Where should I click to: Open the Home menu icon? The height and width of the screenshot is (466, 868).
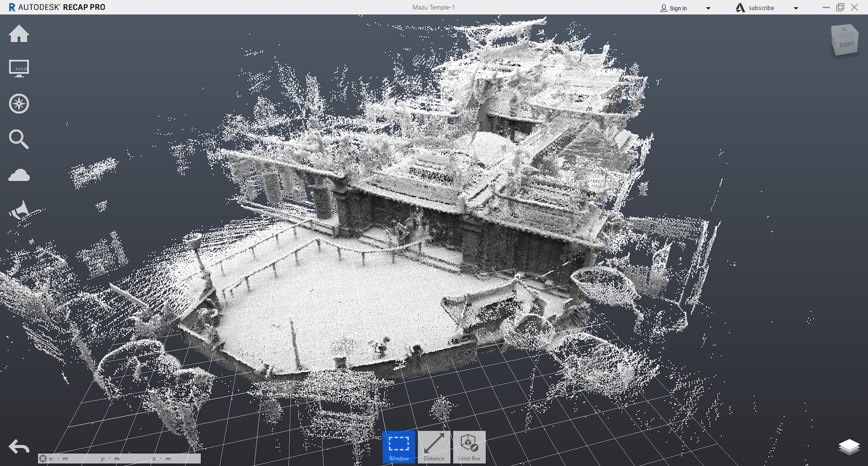(x=19, y=34)
